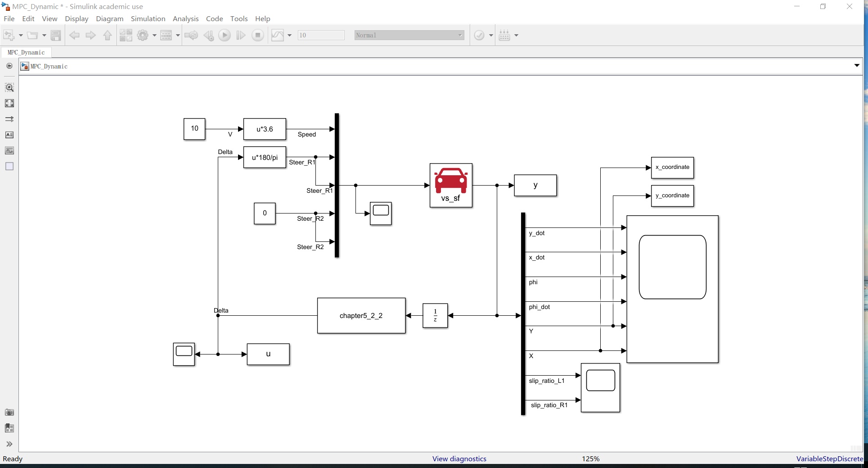The width and height of the screenshot is (868, 468).
Task: Click the Update Diagram toolbar icon
Action: click(x=191, y=35)
